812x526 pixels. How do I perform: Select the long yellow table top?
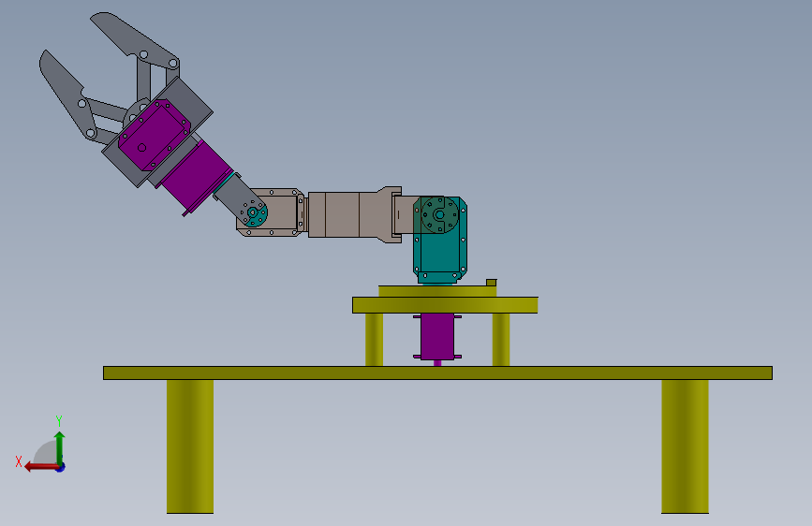(437, 373)
